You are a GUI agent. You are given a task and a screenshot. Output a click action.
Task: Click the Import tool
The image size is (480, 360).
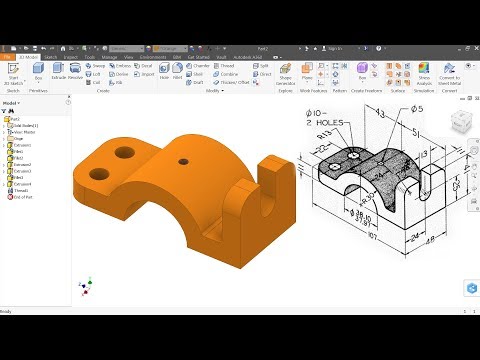click(144, 74)
